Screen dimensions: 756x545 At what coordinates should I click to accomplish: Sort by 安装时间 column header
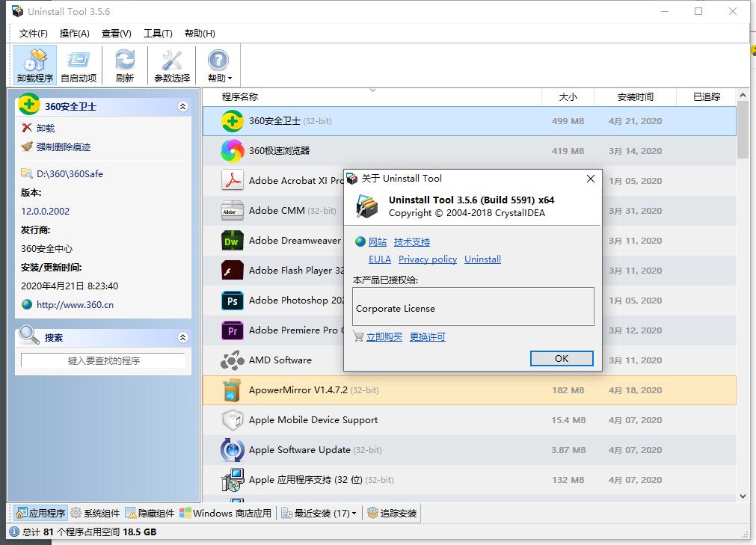(636, 97)
